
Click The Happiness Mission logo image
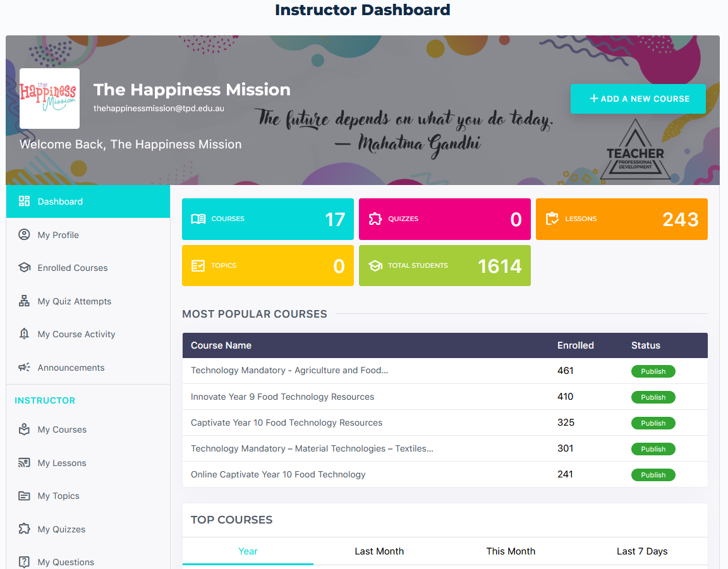[49, 99]
